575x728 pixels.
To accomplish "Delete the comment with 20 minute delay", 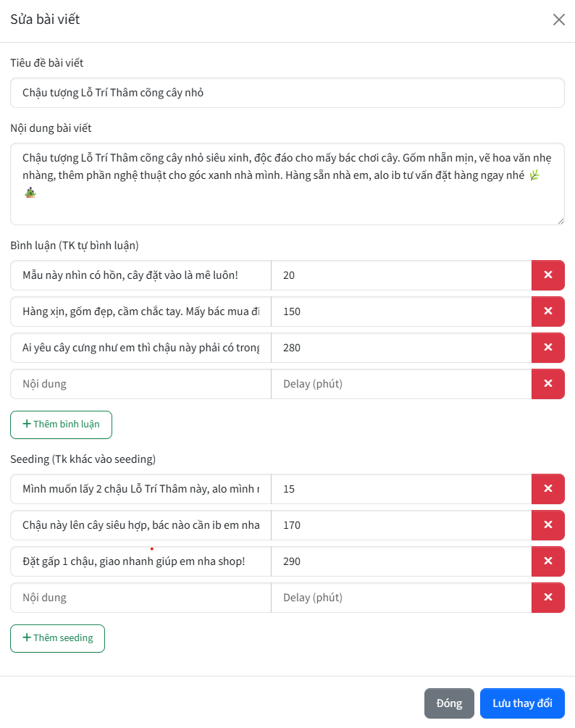I will pyautogui.click(x=547, y=275).
